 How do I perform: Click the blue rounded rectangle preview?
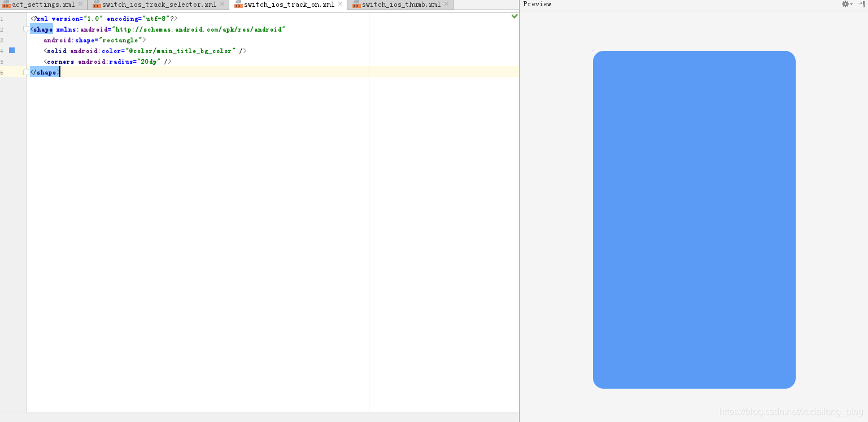tap(694, 220)
